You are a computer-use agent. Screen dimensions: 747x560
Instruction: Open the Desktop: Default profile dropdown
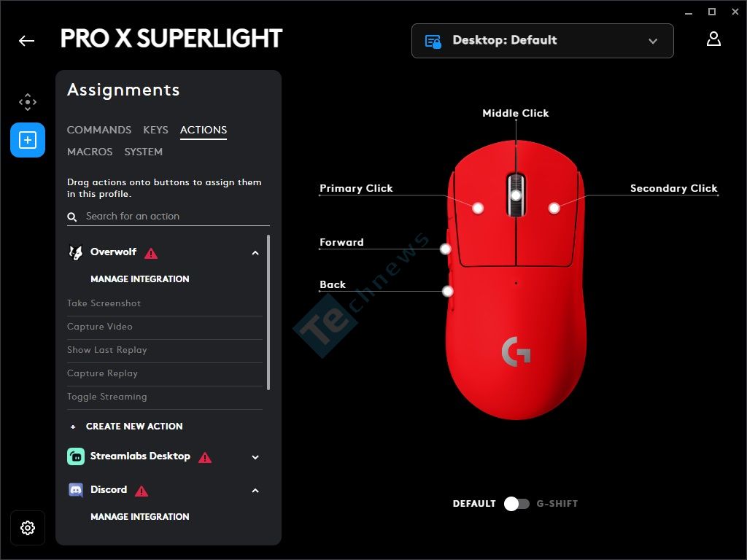[x=542, y=41]
